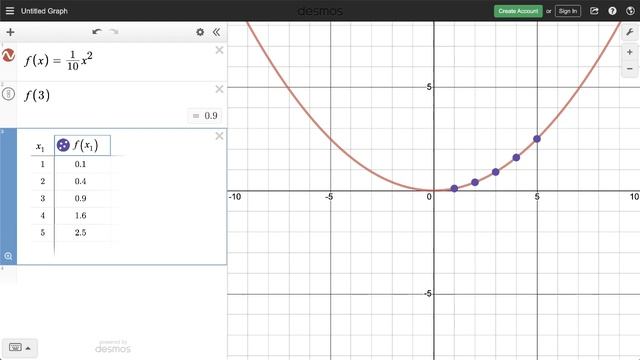The width and height of the screenshot is (640, 360).
Task: Open the language globe menu
Action: pos(630,11)
